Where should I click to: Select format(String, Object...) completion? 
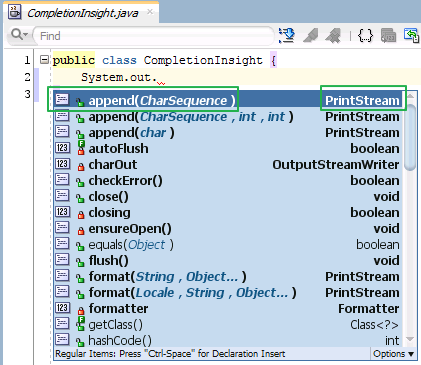tap(228, 277)
